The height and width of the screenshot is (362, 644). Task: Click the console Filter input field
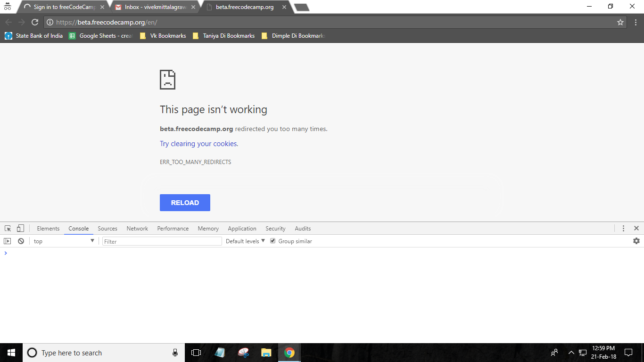click(x=162, y=241)
